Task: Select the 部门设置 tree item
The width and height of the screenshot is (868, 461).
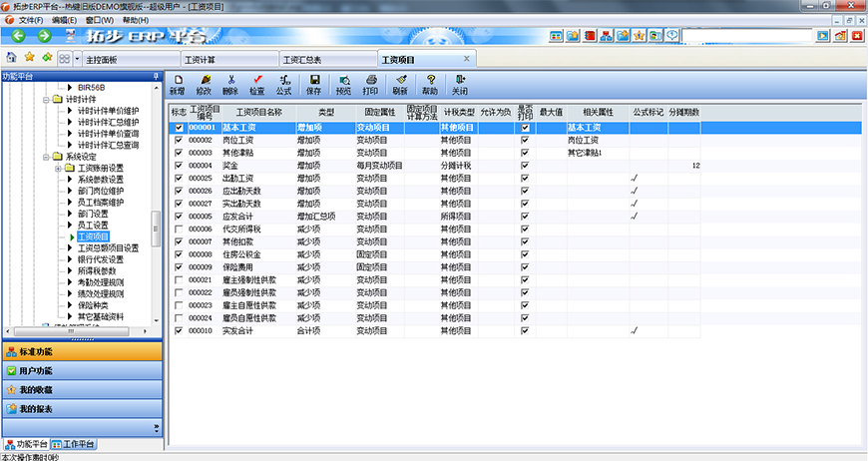Action: (x=93, y=214)
